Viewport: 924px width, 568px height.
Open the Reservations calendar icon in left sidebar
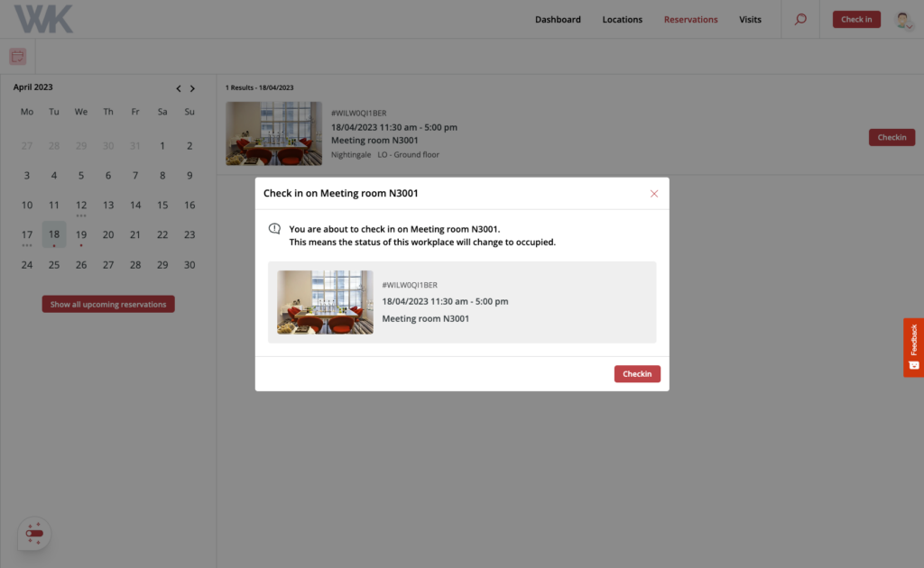(17, 56)
